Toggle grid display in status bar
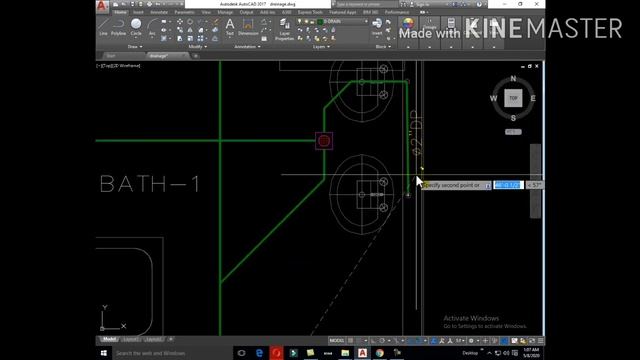640x360 pixels. [350, 340]
